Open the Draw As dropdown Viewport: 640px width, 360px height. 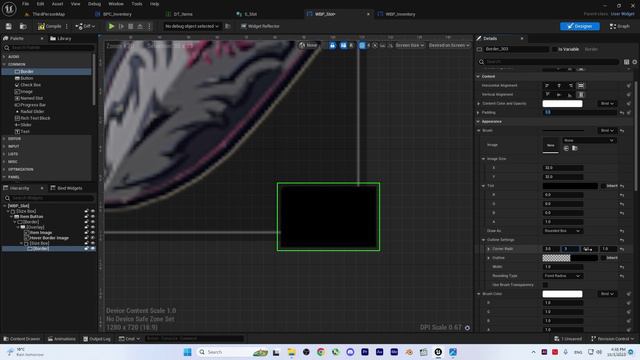pos(562,231)
